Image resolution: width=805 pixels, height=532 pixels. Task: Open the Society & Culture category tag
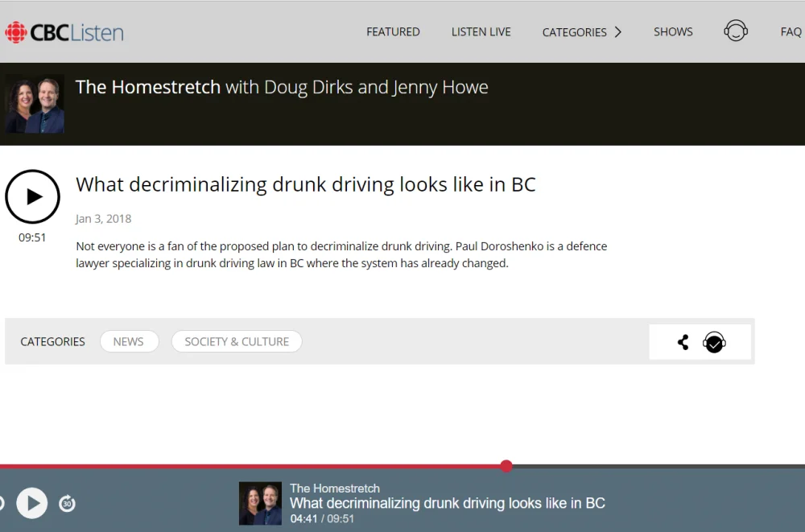237,341
